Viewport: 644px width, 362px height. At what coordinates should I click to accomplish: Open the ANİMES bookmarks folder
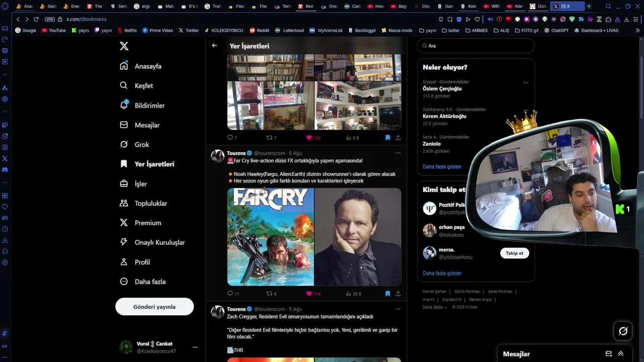476,30
